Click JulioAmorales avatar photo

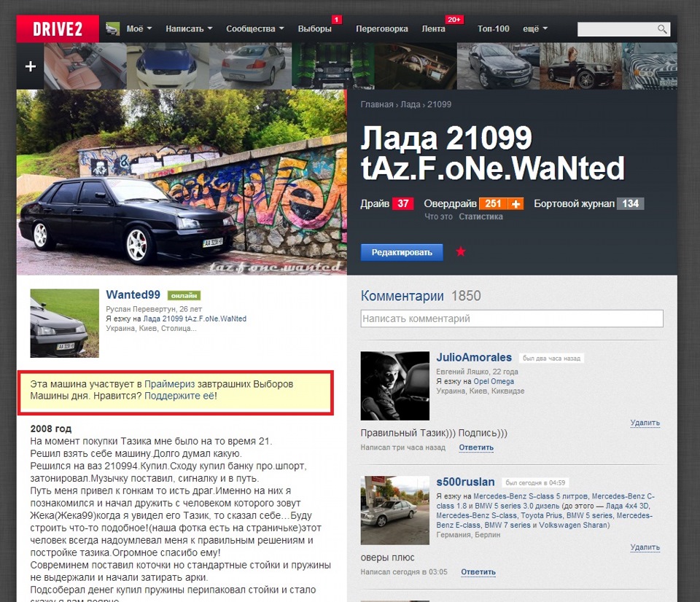(x=395, y=386)
